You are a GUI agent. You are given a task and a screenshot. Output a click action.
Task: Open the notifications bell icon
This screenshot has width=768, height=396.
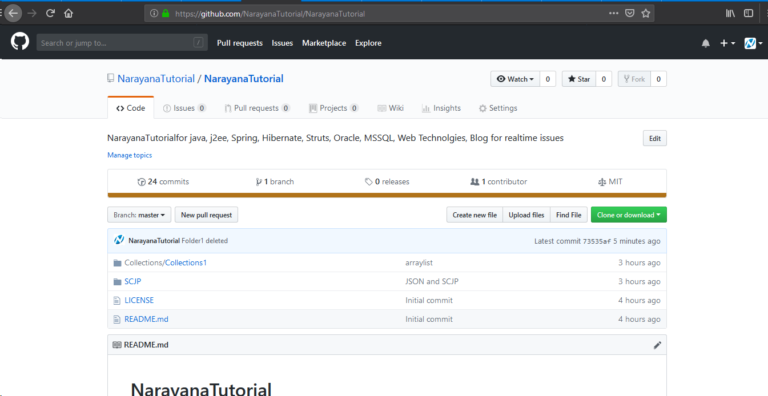[x=705, y=43]
